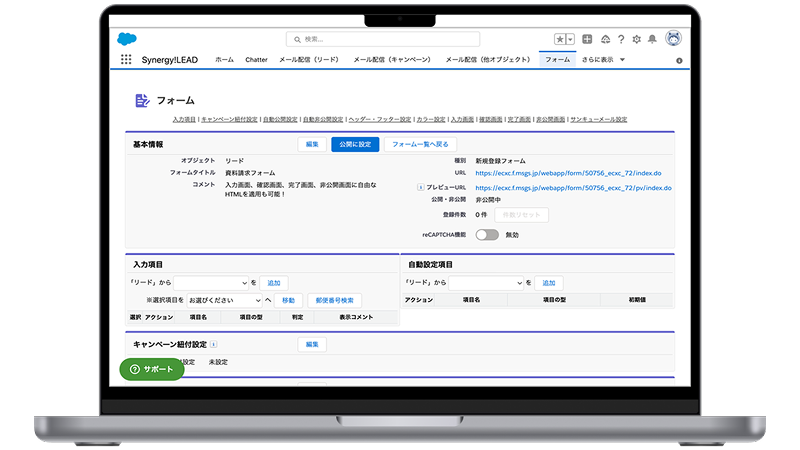Click the 非公開中 status text
The width and height of the screenshot is (800, 450).
pos(488,200)
